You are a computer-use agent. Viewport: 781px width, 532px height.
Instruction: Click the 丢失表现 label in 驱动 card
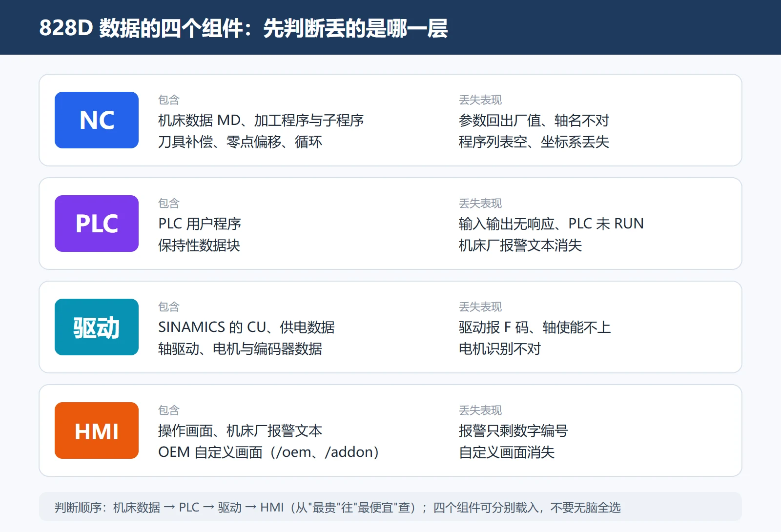point(480,307)
